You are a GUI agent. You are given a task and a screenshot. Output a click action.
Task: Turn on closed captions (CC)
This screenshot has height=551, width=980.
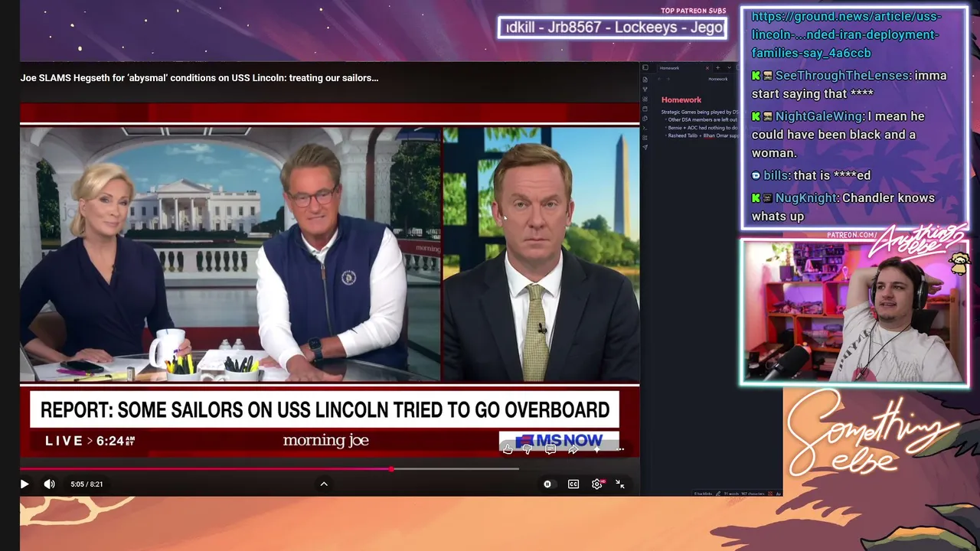573,484
